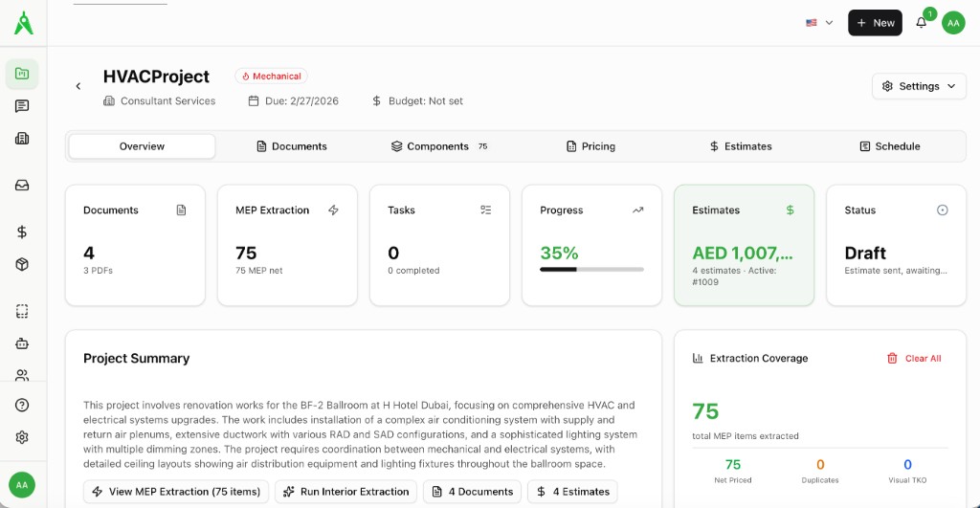Screen dimensions: 980x508
Task: Click the 35% progress bar
Action: pos(590,270)
